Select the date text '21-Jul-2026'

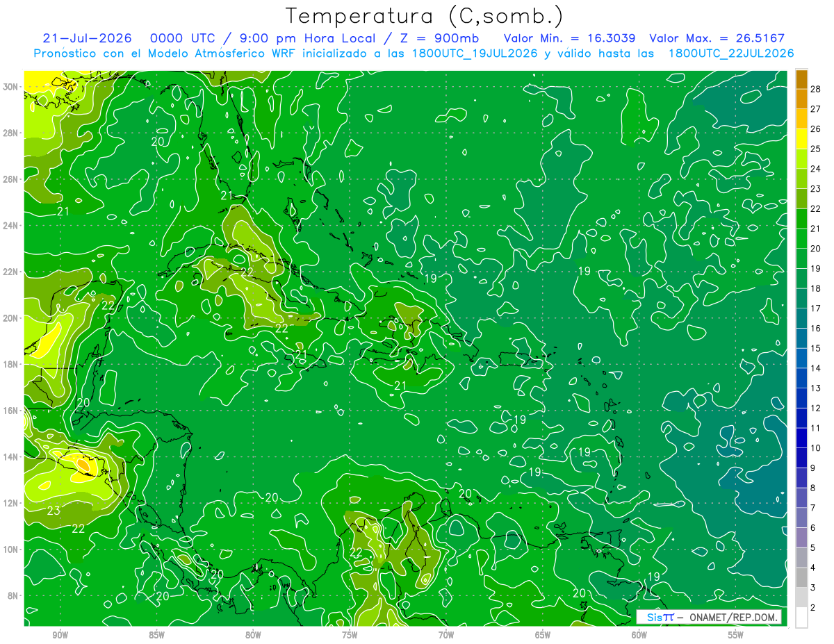coord(89,38)
